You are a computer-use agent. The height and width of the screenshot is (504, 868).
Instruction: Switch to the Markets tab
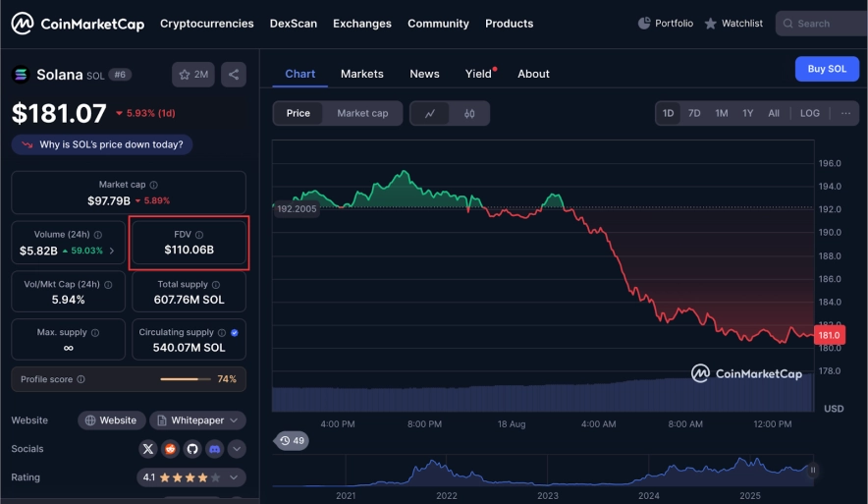click(361, 74)
